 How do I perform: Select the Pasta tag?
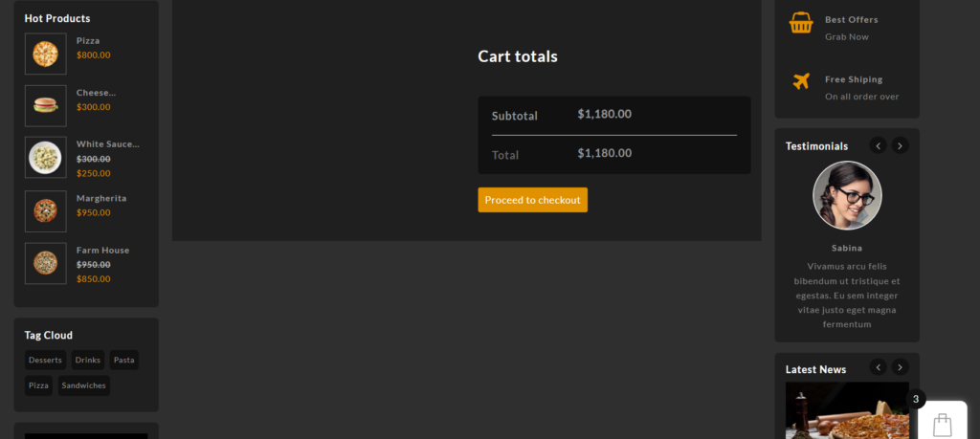[123, 361]
